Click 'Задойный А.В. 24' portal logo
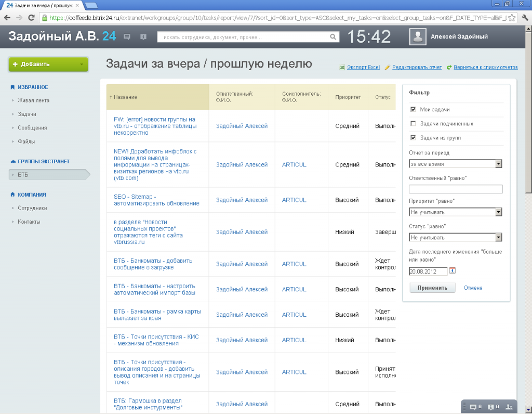The height and width of the screenshot is (414, 532). [62, 36]
